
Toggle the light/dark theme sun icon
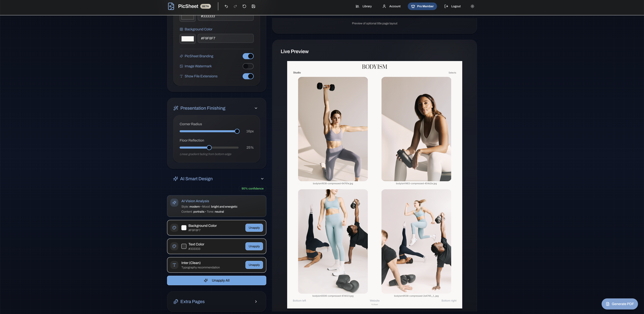[x=472, y=6]
